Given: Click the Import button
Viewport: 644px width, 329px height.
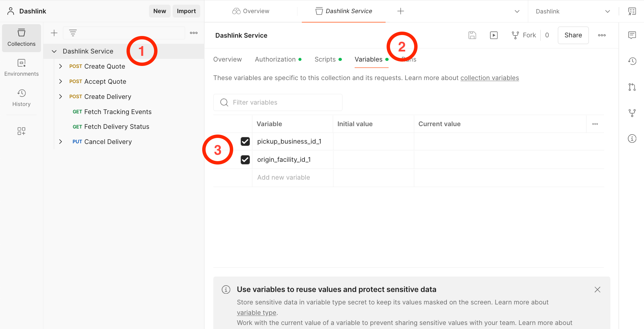Looking at the screenshot, I should coord(186,11).
